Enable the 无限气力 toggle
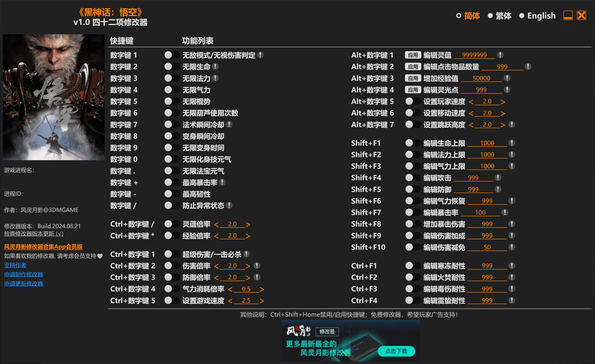Image resolution: width=595 pixels, height=364 pixels. point(172,90)
